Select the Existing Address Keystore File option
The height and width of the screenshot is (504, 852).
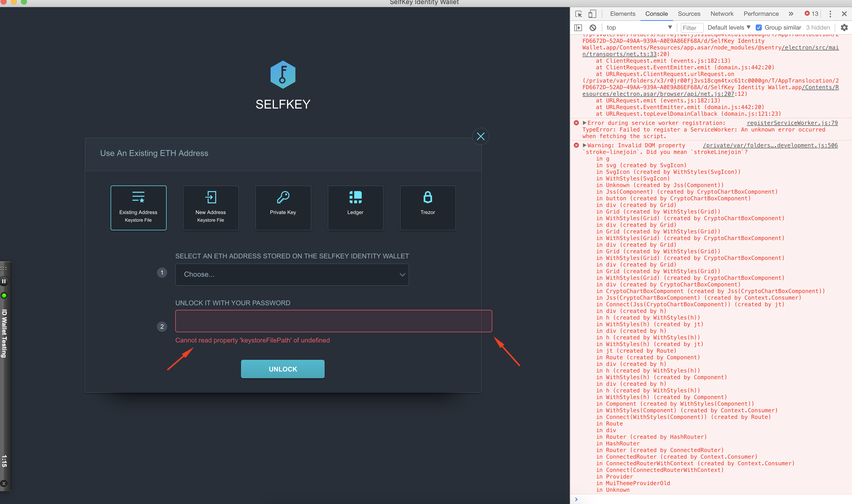tap(138, 207)
